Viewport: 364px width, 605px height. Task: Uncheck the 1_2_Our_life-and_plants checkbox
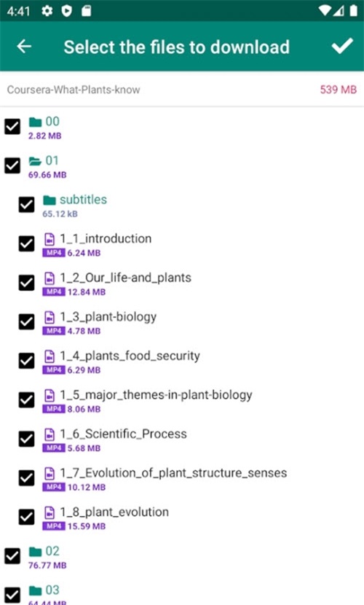[x=27, y=282]
